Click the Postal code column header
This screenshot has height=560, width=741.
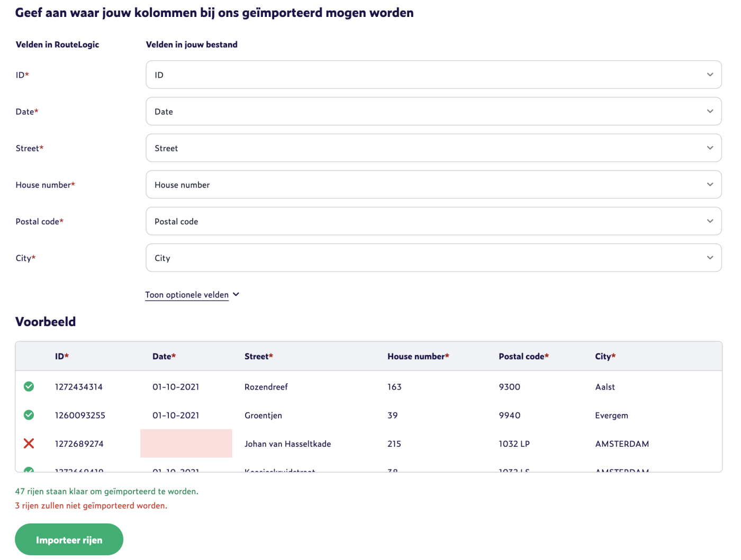523,357
